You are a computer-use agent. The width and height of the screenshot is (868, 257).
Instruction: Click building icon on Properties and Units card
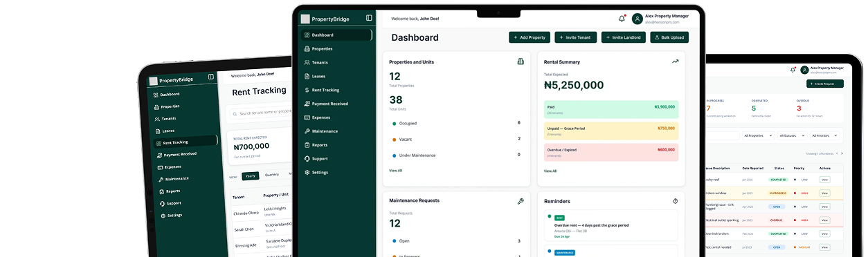point(521,61)
